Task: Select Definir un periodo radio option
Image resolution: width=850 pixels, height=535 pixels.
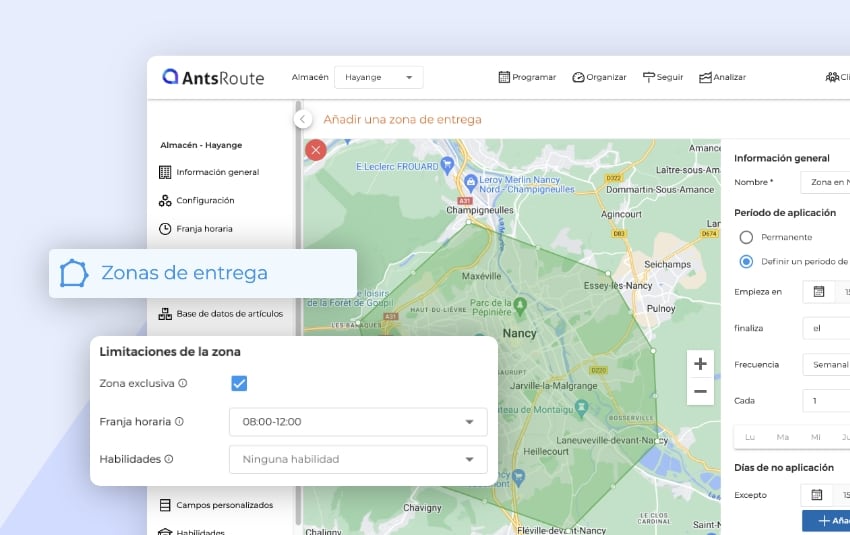Action: [746, 262]
